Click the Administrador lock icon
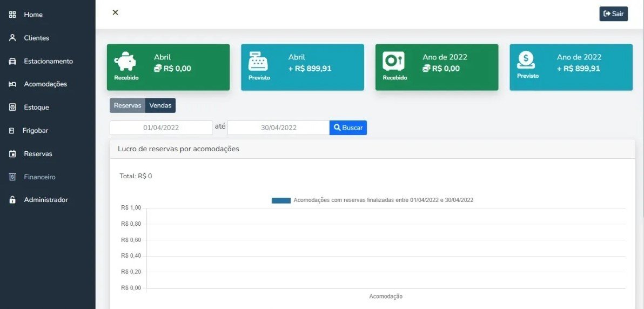 click(12, 200)
